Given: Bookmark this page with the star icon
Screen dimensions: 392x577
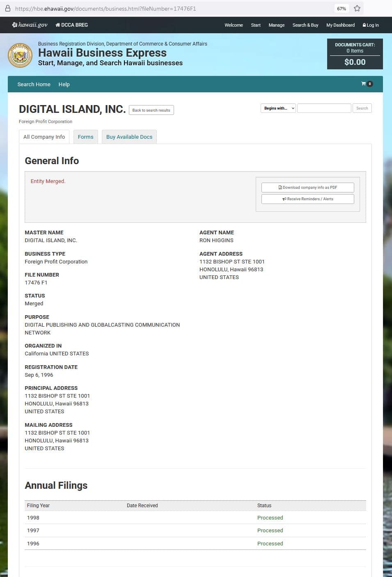Looking at the screenshot, I should click(x=357, y=8).
